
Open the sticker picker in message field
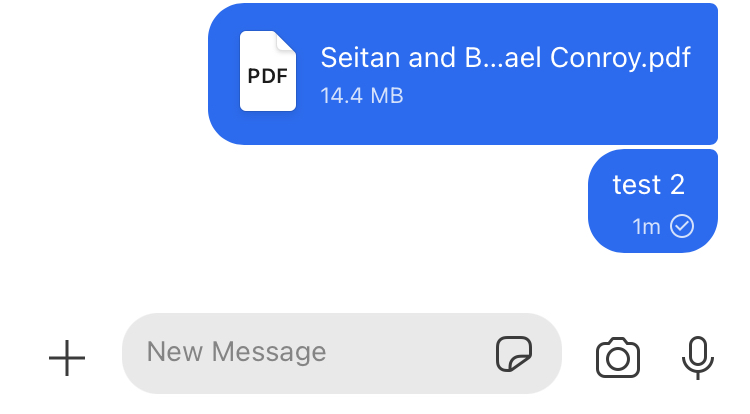pyautogui.click(x=514, y=354)
